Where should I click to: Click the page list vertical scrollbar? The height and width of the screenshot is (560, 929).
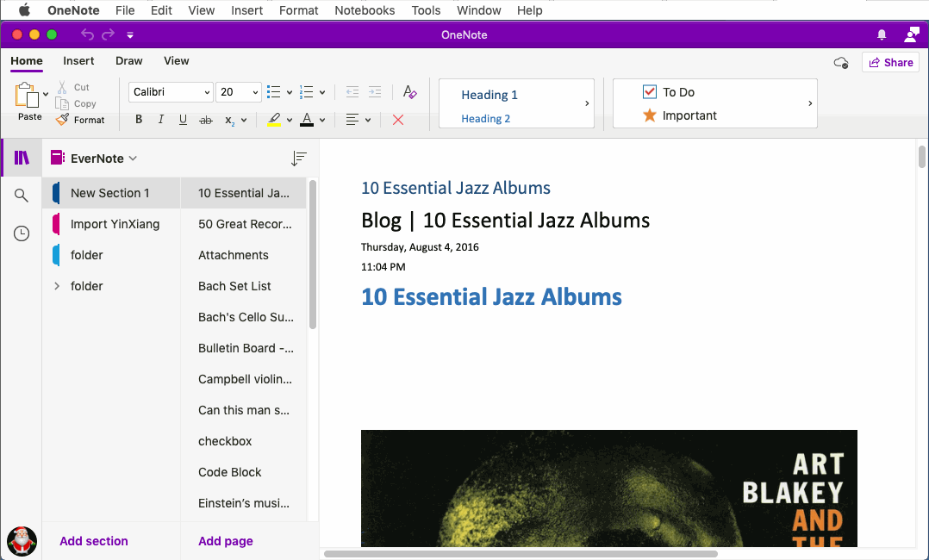313,254
